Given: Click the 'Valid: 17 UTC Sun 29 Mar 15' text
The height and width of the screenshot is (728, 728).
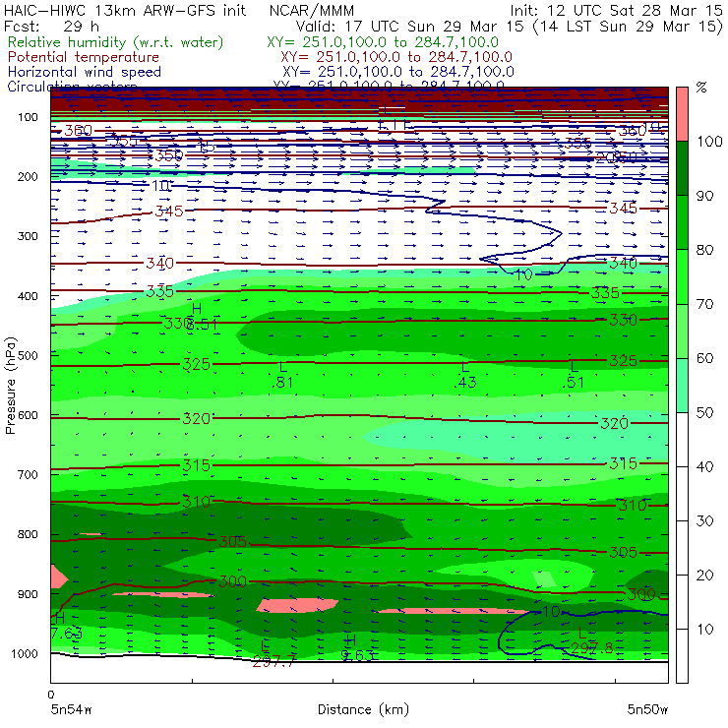Looking at the screenshot, I should point(412,27).
